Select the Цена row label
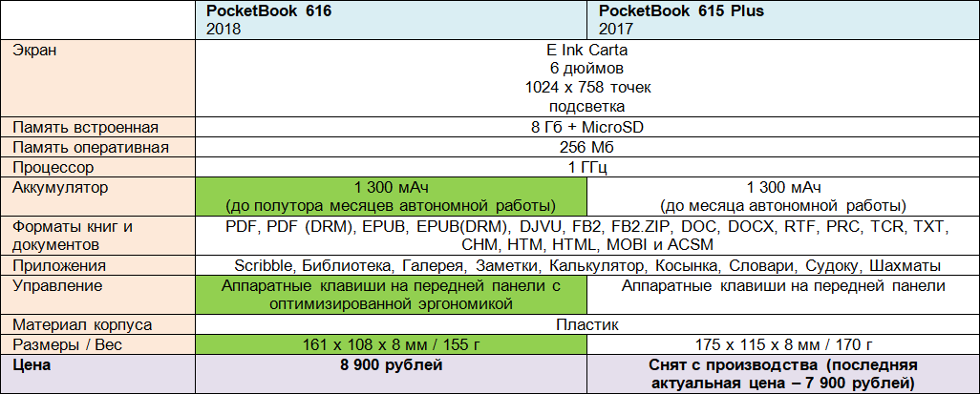Screen dimensions: 980x394 click(98, 373)
